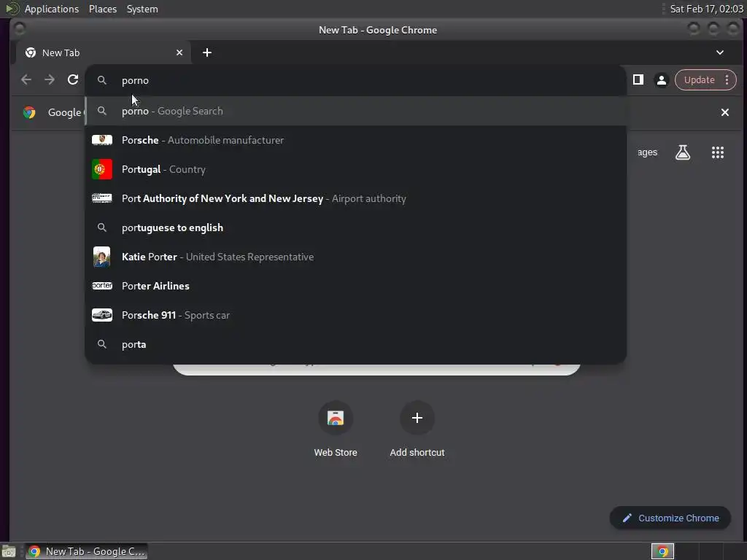
Task: Select the portuguese to english suggestion
Action: (x=355, y=227)
